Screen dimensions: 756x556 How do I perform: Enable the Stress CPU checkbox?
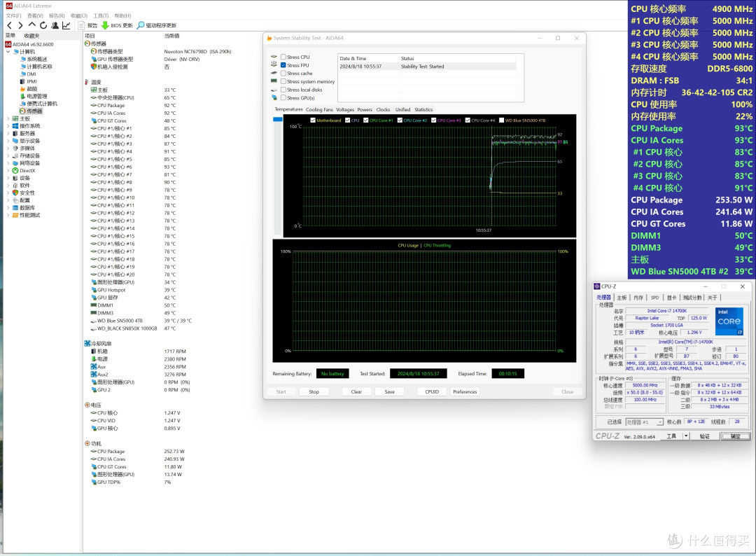[283, 57]
